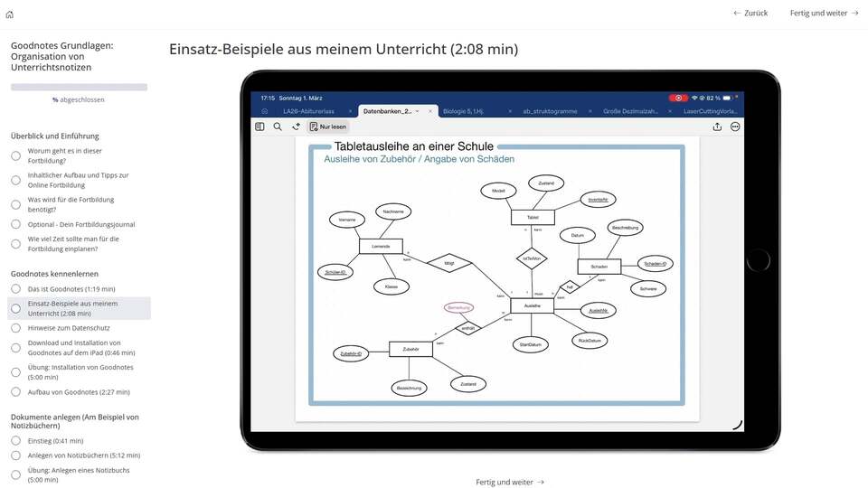868x488 pixels.
Task: Click the Goodnotes home tab icon
Action: pyautogui.click(x=265, y=111)
